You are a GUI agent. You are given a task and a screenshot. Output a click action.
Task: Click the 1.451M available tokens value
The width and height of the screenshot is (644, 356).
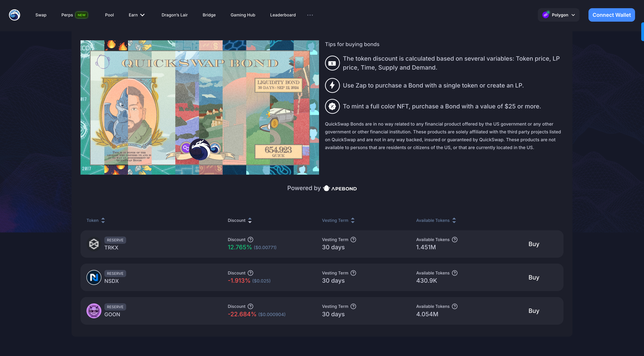click(x=426, y=247)
